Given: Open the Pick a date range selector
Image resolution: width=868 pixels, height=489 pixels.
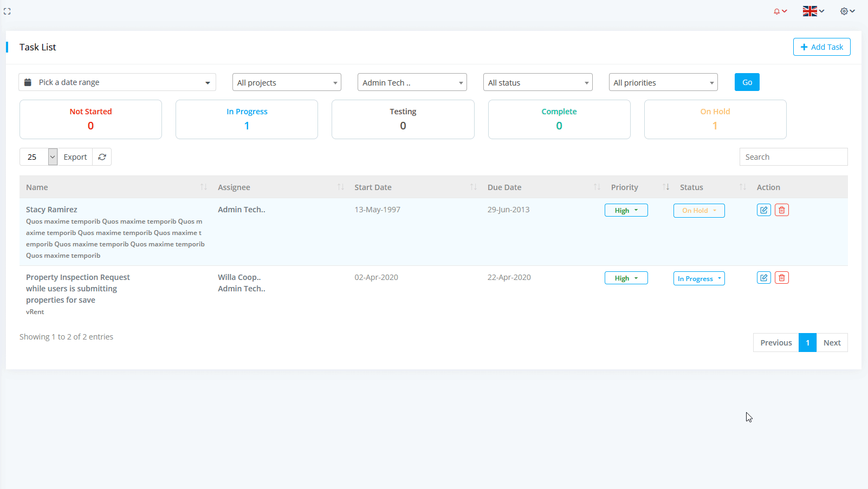Looking at the screenshot, I should click(x=117, y=82).
